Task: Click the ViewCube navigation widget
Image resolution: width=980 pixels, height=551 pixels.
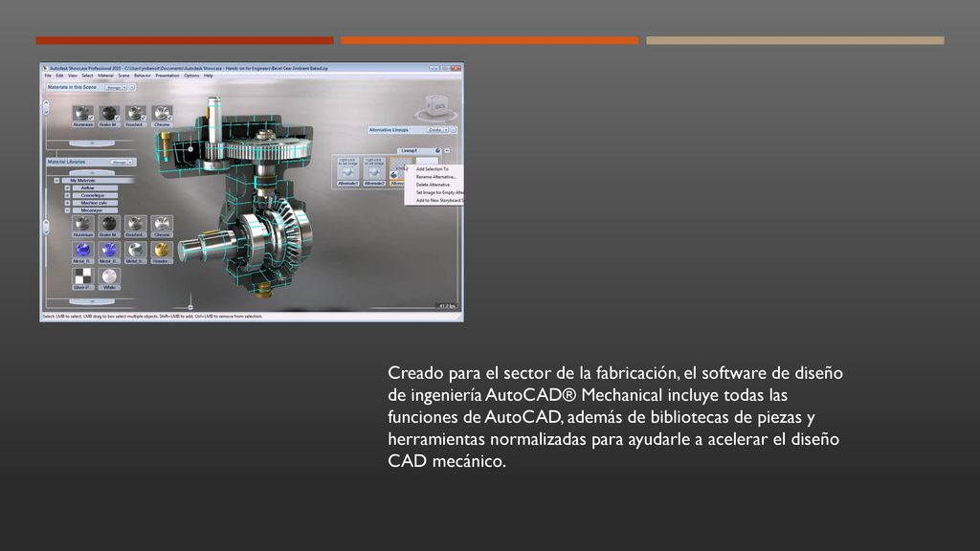Action: point(436,108)
